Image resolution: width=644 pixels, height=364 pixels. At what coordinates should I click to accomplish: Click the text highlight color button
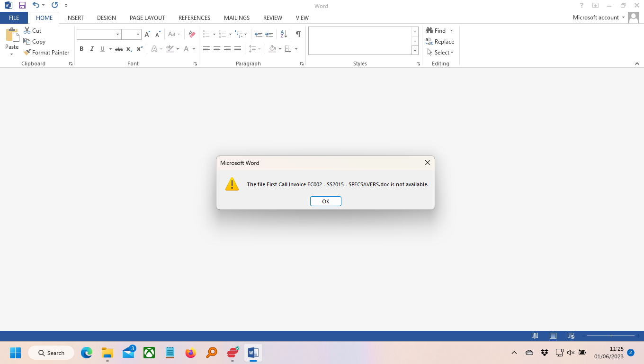170,49
